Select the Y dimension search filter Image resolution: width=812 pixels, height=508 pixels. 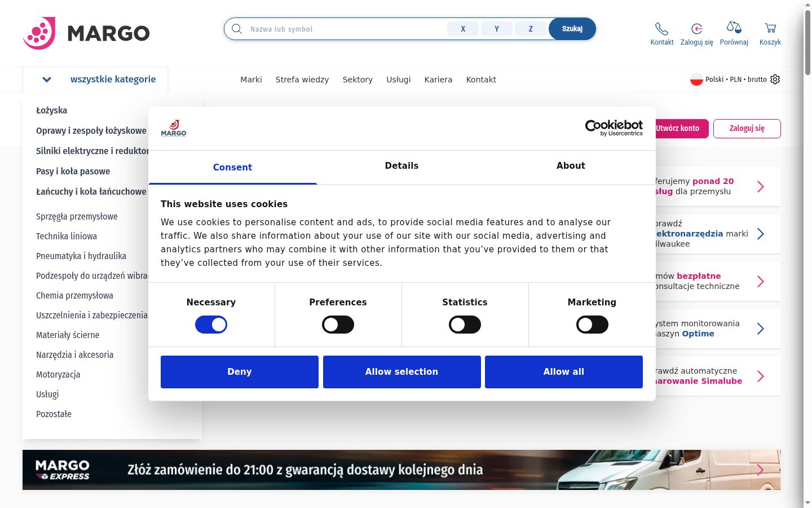point(497,29)
